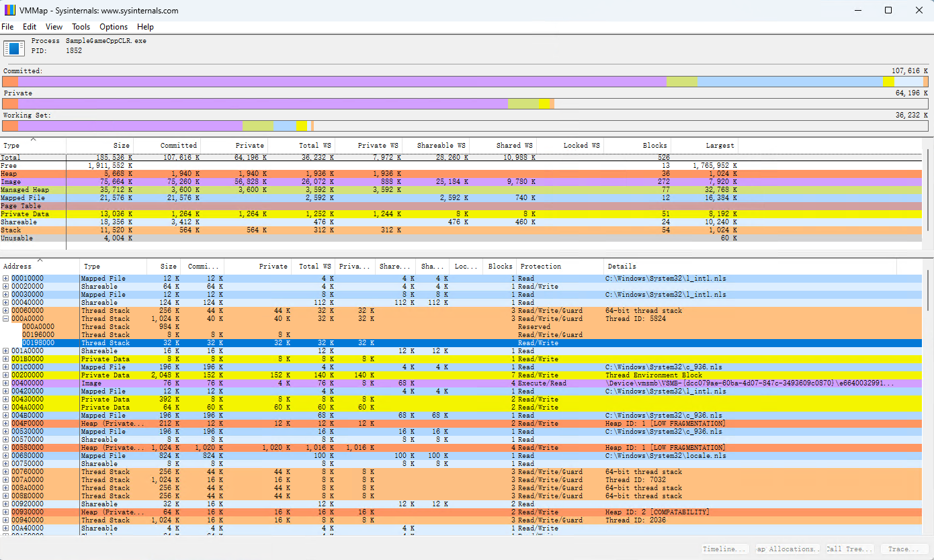Select the Shareable summary row

pyautogui.click(x=461, y=222)
